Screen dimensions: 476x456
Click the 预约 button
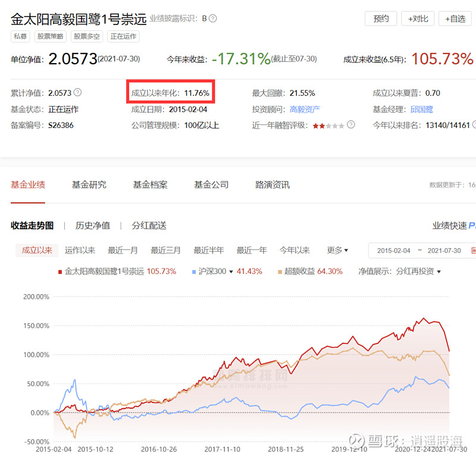click(381, 18)
